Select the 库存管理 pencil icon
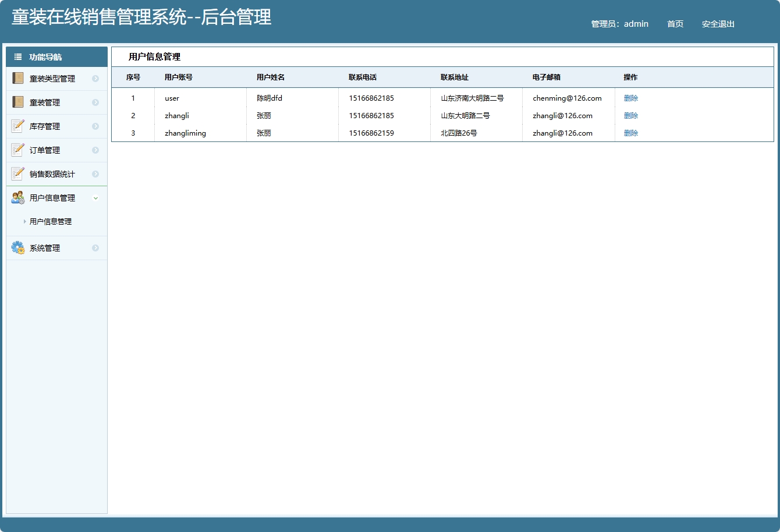 click(x=17, y=126)
